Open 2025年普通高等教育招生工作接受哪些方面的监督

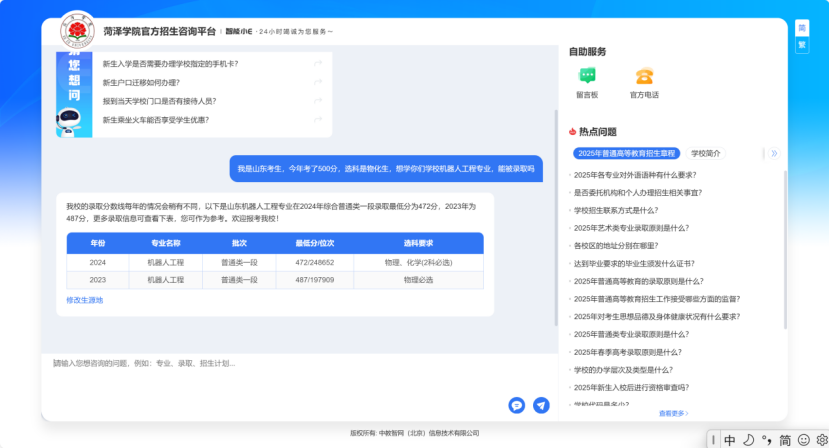[657, 299]
